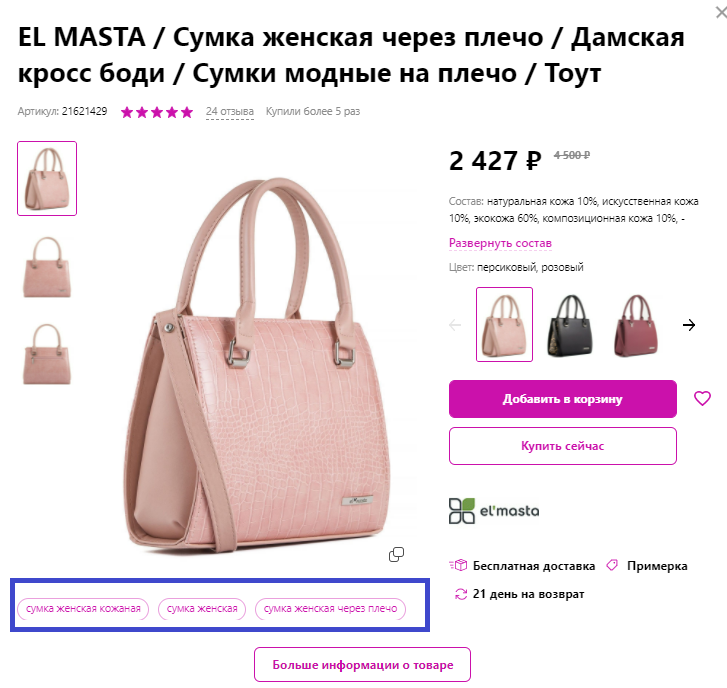This screenshot has height=688, width=727.
Task: Click the 21-day return arrows icon
Action: [x=461, y=594]
